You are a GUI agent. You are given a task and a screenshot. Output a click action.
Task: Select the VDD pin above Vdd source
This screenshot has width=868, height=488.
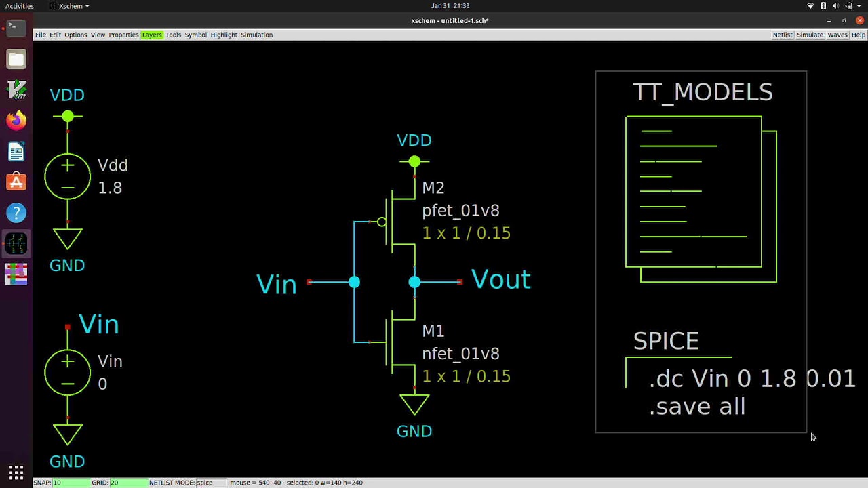click(67, 117)
